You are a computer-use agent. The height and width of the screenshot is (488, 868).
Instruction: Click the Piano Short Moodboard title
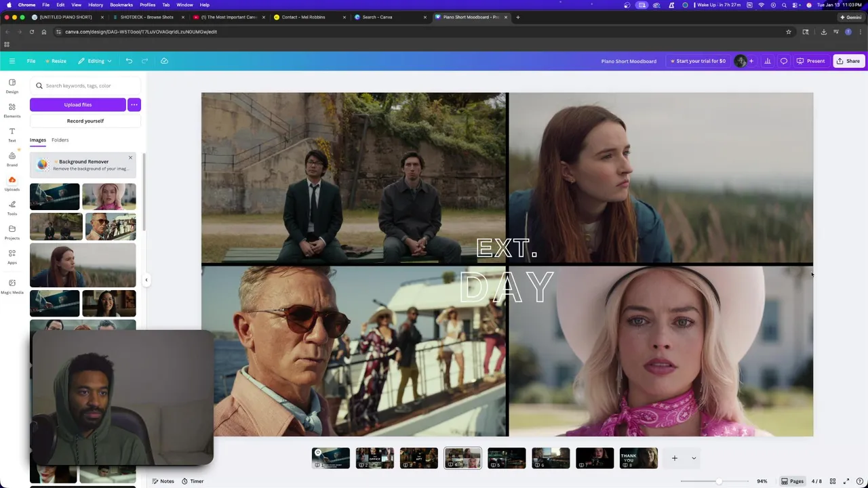pyautogui.click(x=629, y=61)
